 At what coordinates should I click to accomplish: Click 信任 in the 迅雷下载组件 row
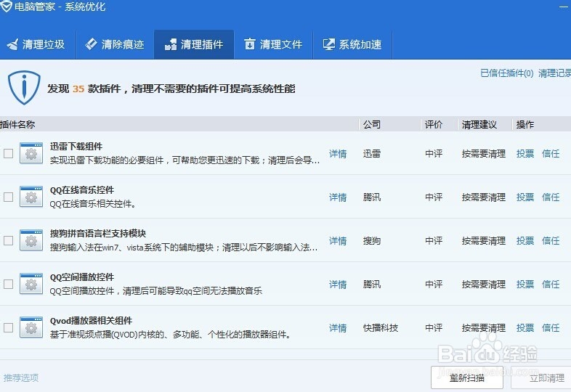pos(551,154)
